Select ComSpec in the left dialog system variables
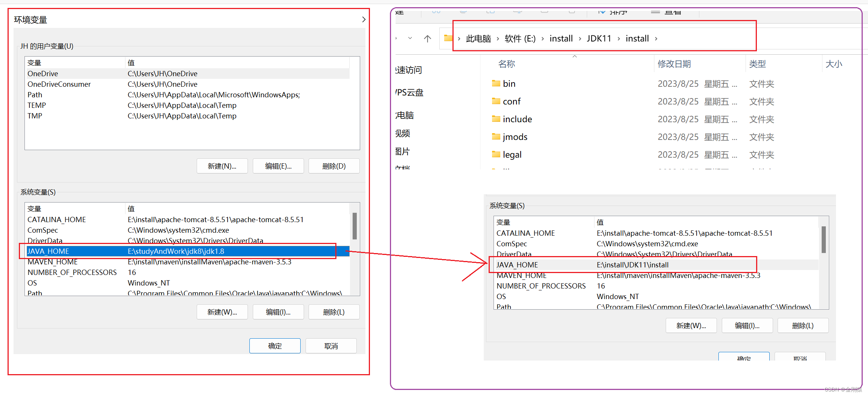 pyautogui.click(x=188, y=230)
